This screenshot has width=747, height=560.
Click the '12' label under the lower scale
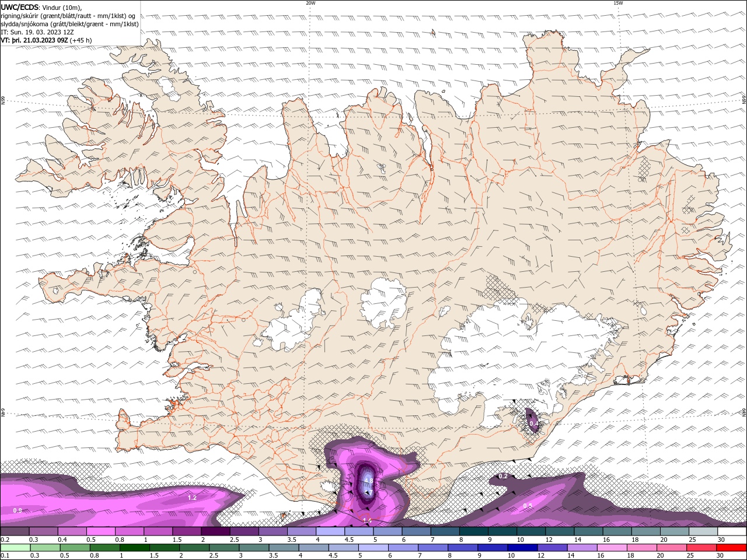pyautogui.click(x=541, y=556)
